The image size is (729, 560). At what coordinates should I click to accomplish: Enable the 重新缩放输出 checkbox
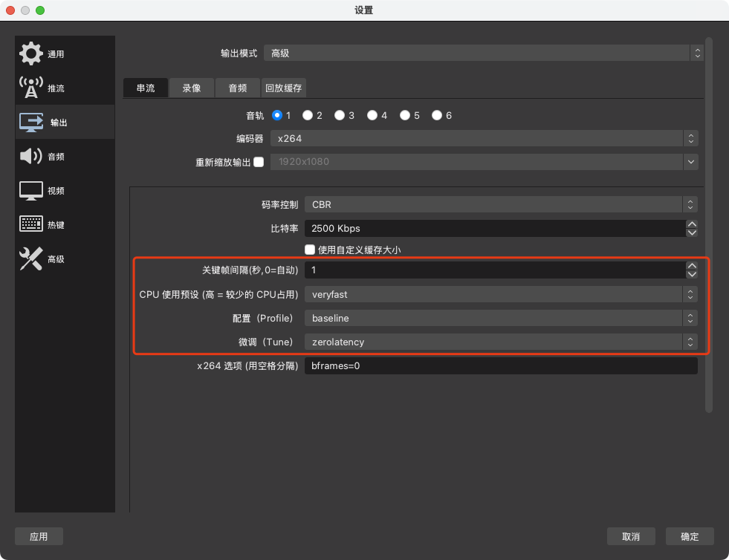tap(259, 162)
